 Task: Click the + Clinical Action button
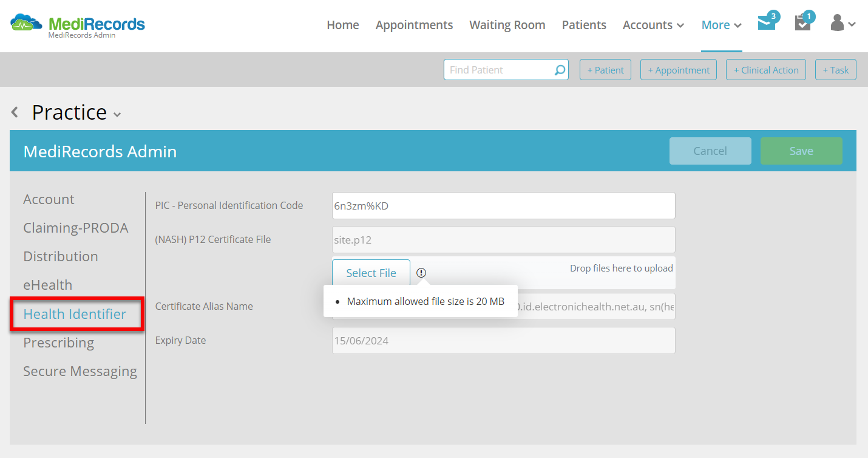pos(766,70)
